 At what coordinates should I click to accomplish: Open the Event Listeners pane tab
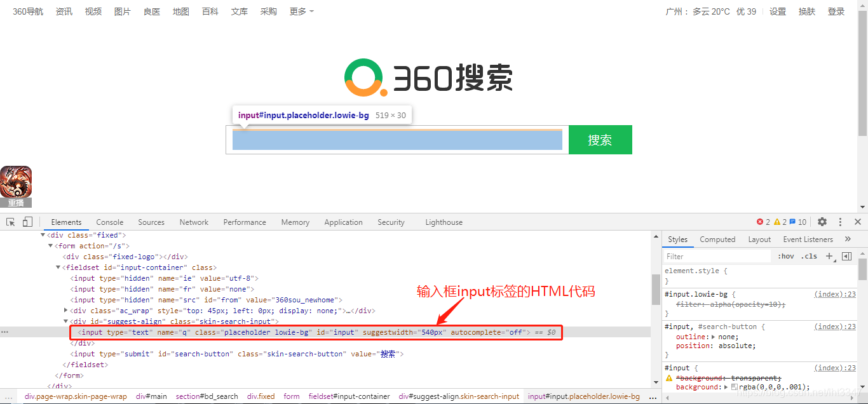click(x=808, y=239)
